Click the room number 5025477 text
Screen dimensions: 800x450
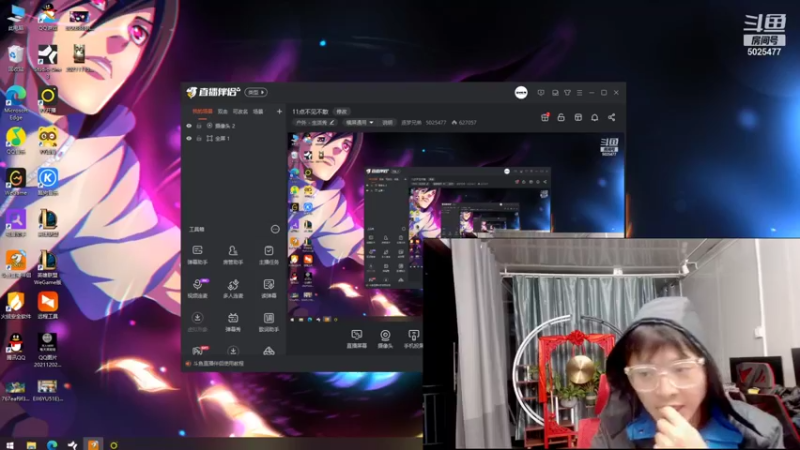pos(436,122)
